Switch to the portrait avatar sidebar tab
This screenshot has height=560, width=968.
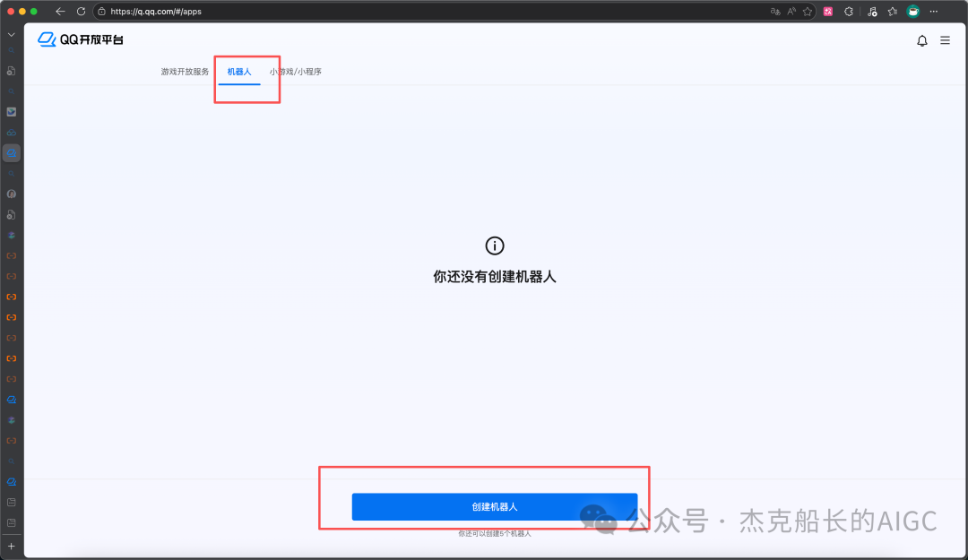coord(11,194)
